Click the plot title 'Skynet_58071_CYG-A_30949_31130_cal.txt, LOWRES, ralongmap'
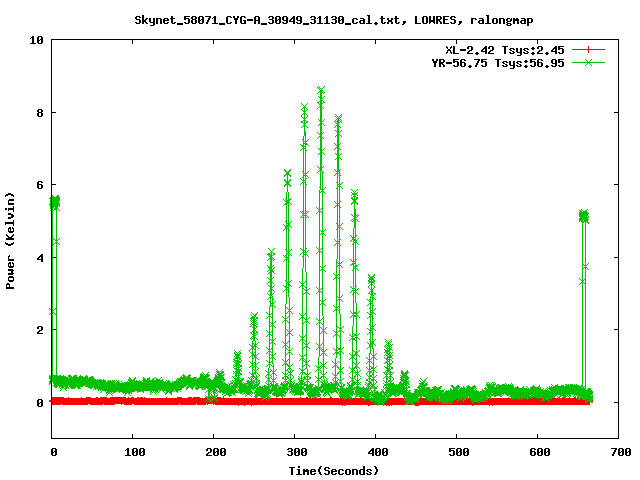Screen dimensions: 640x480 333,20
